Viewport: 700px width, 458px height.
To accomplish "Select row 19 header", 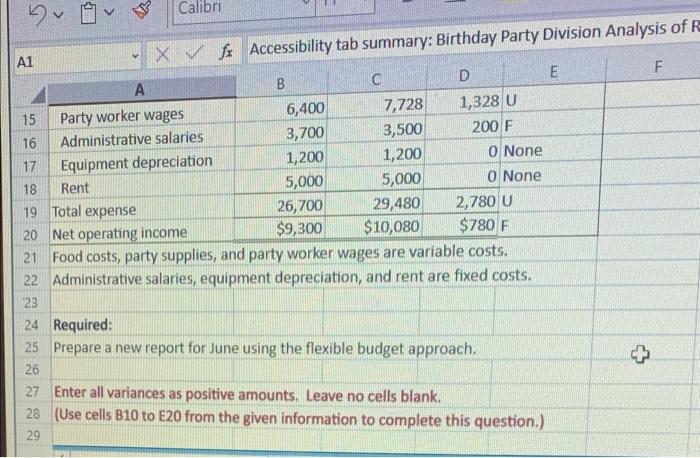I will click(30, 212).
